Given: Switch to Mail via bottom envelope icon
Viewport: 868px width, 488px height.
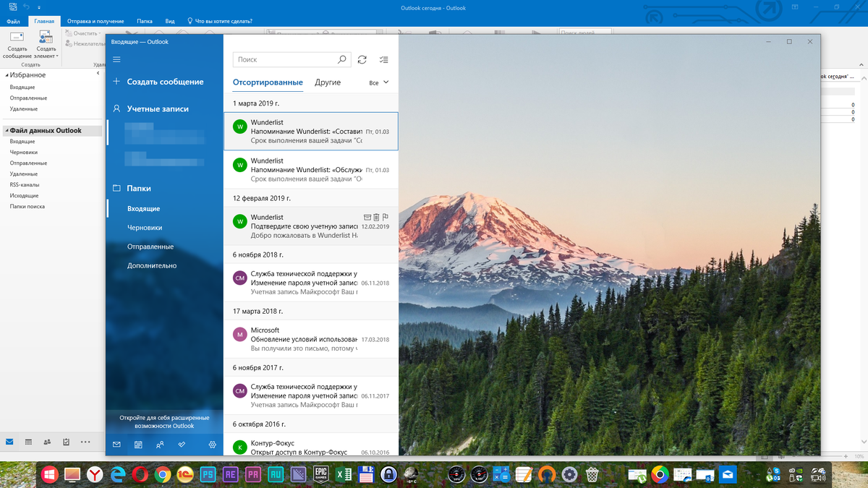Looking at the screenshot, I should (116, 445).
